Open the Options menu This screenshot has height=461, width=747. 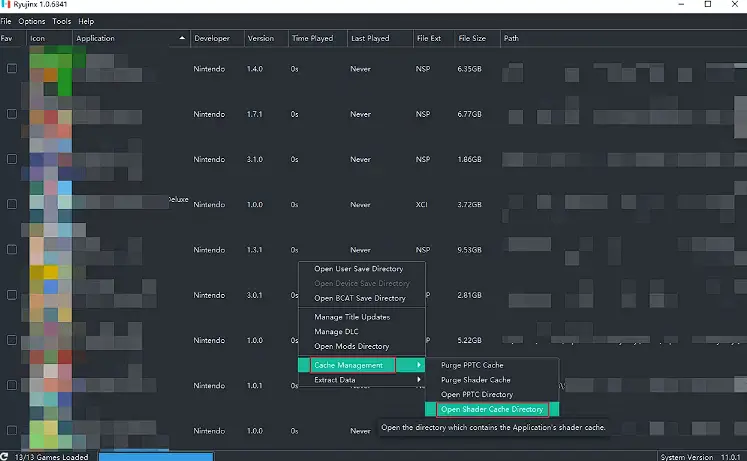point(31,21)
